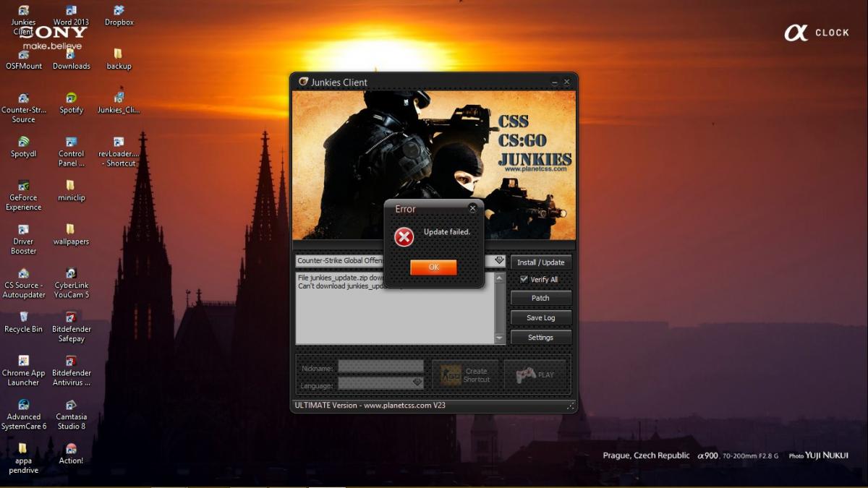Select the Action! desktop icon

(x=71, y=454)
